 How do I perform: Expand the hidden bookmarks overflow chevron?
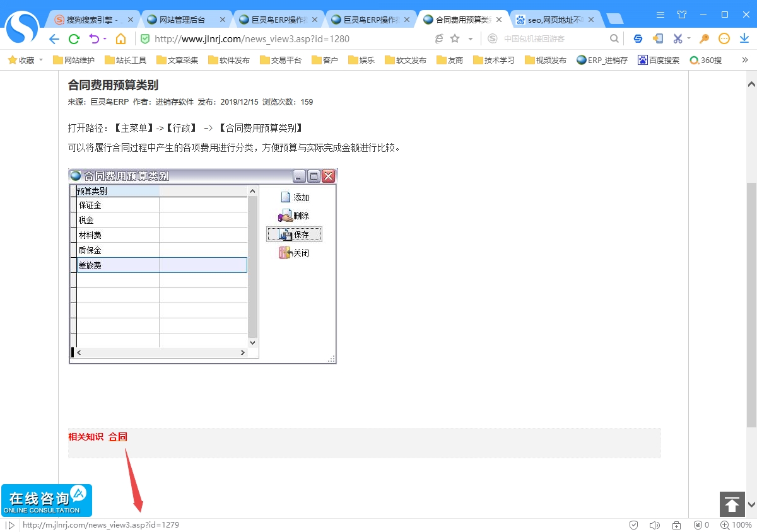pos(745,61)
